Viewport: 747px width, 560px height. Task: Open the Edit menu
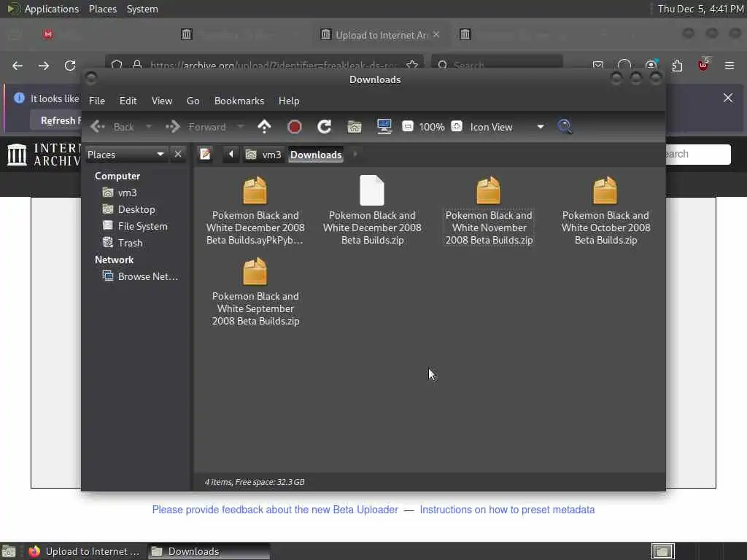tap(128, 101)
